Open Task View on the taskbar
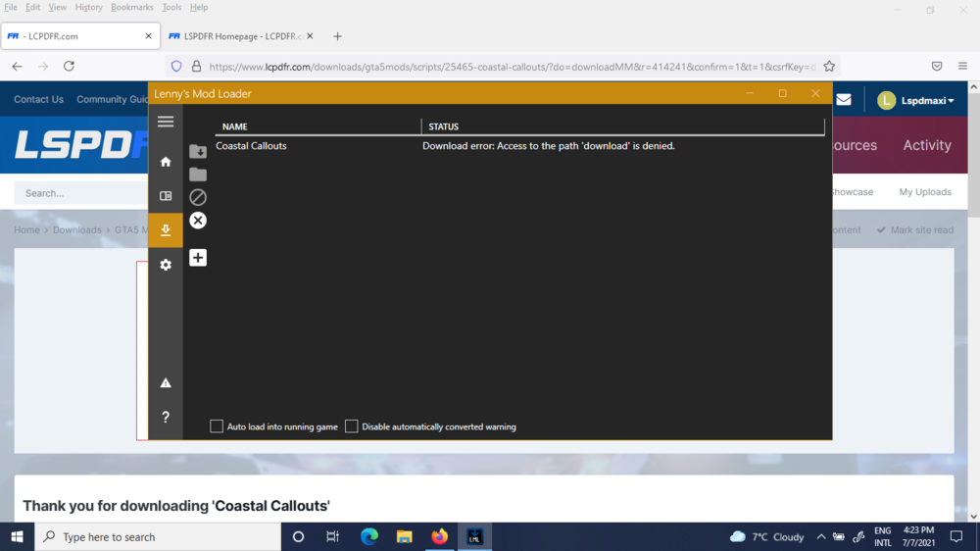Image resolution: width=980 pixels, height=551 pixels. tap(332, 536)
